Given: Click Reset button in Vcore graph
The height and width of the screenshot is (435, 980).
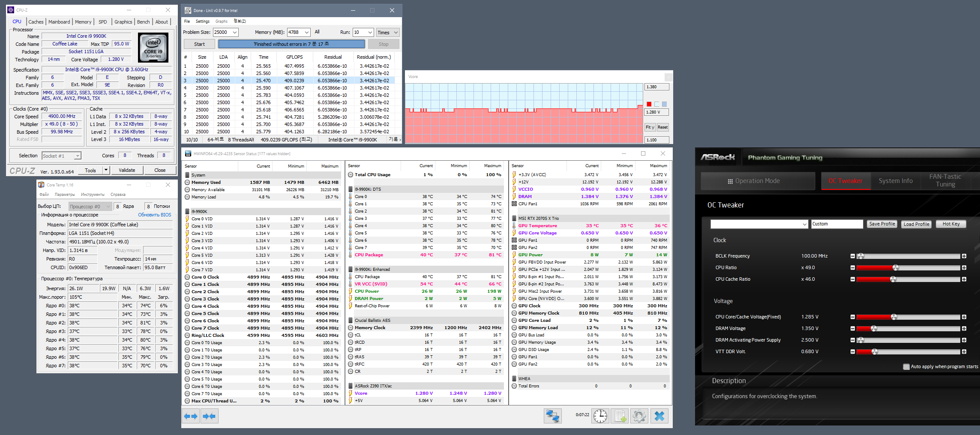Looking at the screenshot, I should tap(662, 127).
